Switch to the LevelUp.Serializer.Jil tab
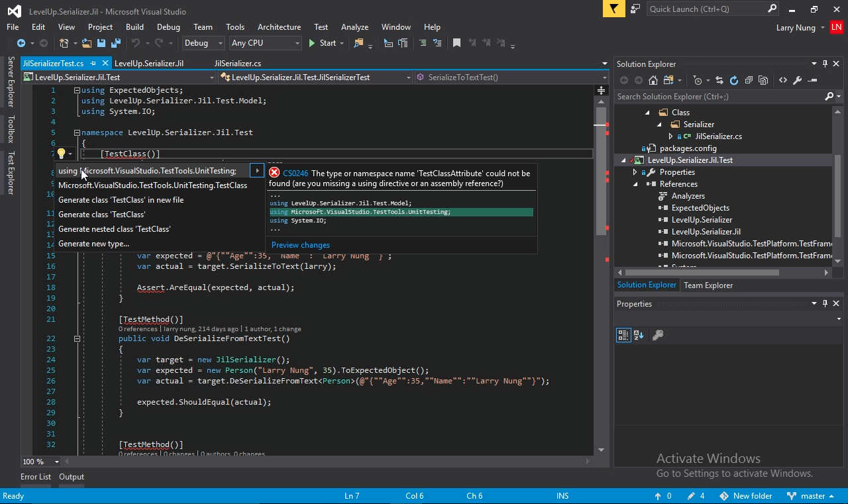The width and height of the screenshot is (848, 504). coord(149,64)
